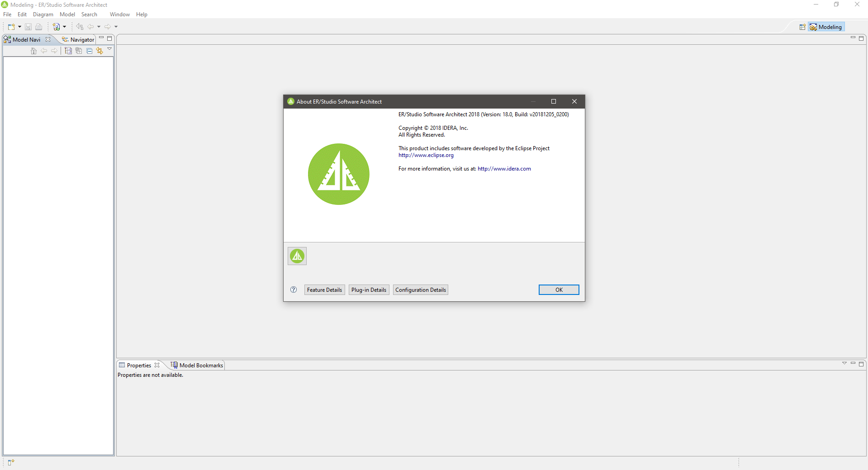Open the main toolbar Back history dropdown

[99, 27]
